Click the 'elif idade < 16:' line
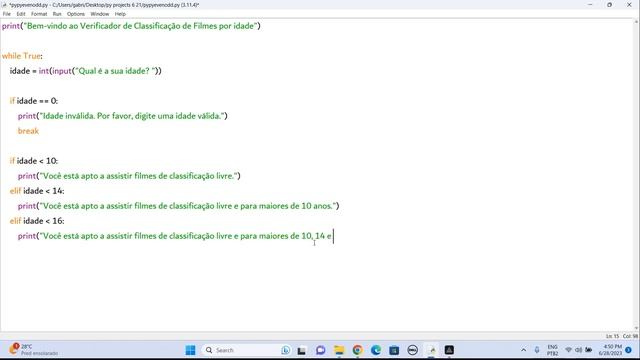The image size is (640, 360). coord(37,221)
